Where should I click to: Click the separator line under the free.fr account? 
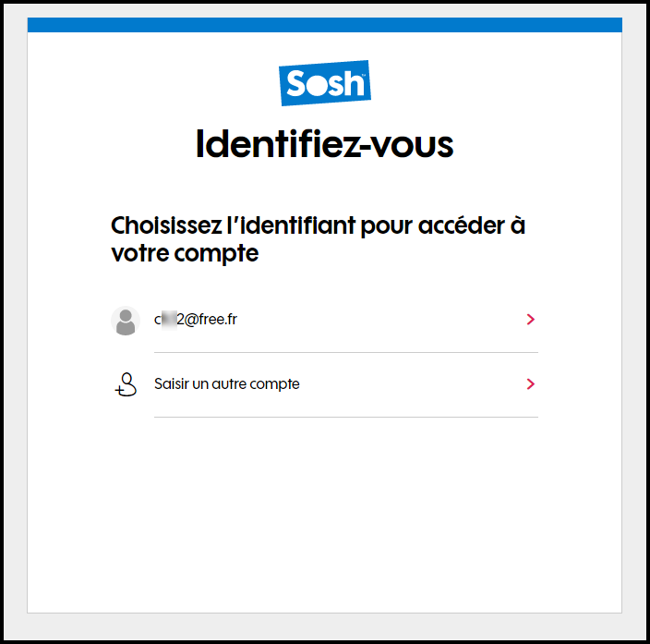pos(345,352)
